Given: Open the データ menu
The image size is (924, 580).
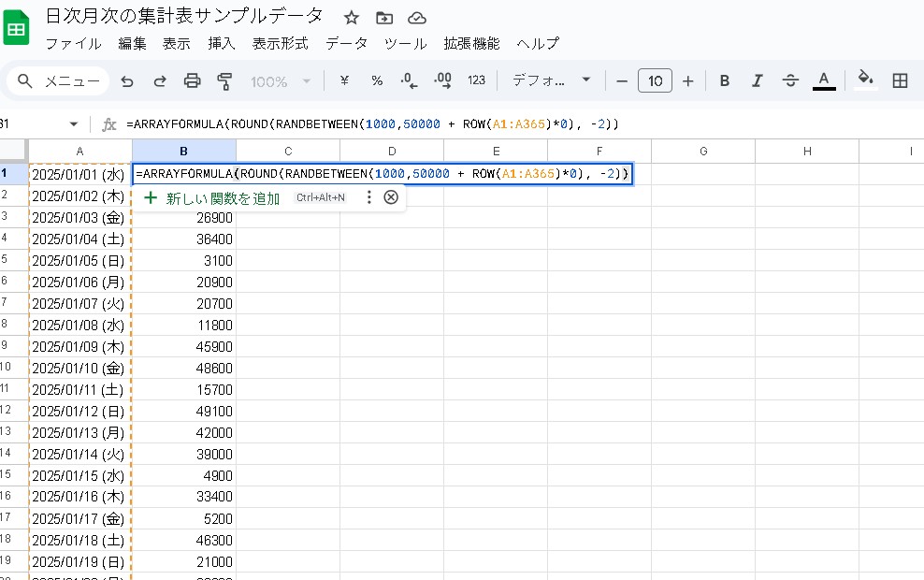Looking at the screenshot, I should coord(346,43).
